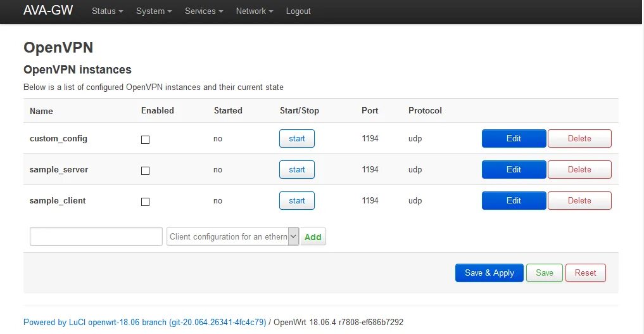Image resolution: width=644 pixels, height=334 pixels.
Task: Edit the custom_config instance
Action: pos(514,138)
